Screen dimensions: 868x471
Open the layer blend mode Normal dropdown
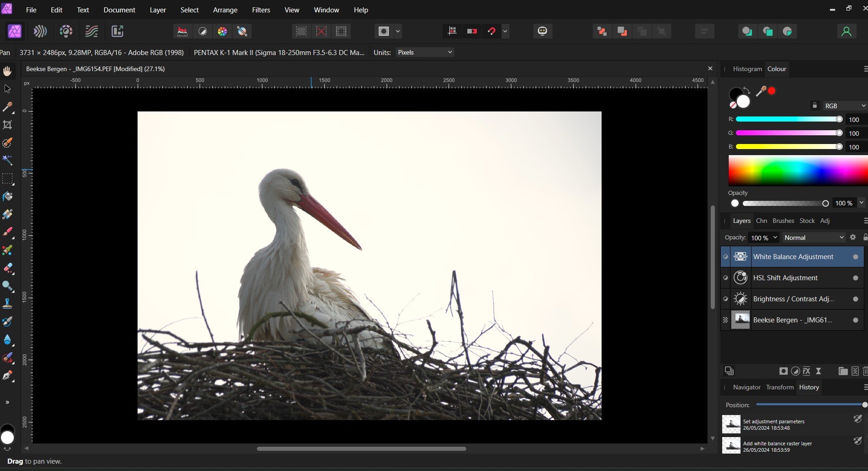pos(813,238)
